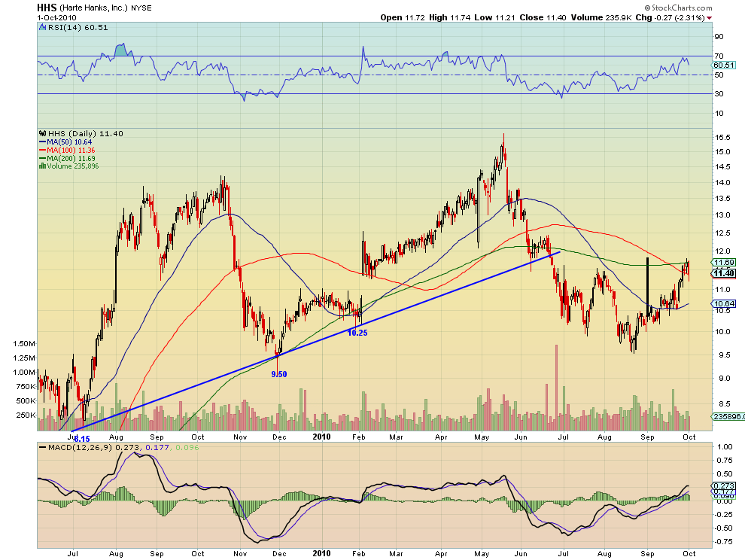Click the Harte Hanks, Inc. company name
This screenshot has height=560, width=745.
93,8
